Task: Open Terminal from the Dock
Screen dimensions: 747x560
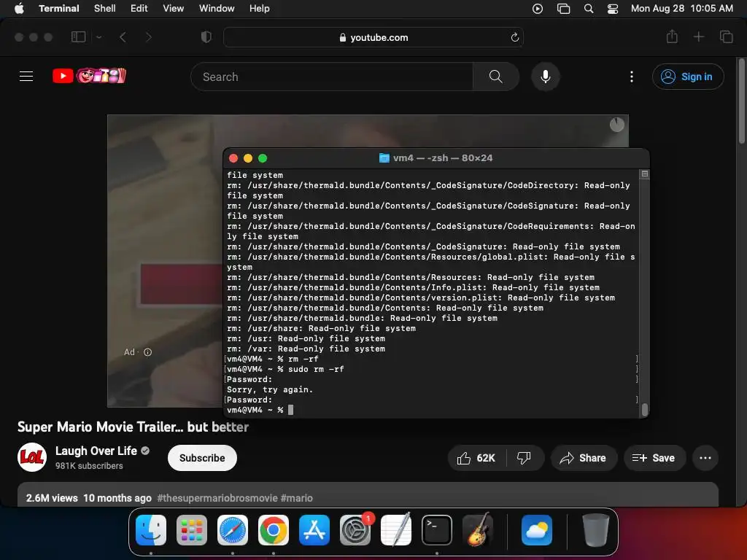Action: [437, 530]
